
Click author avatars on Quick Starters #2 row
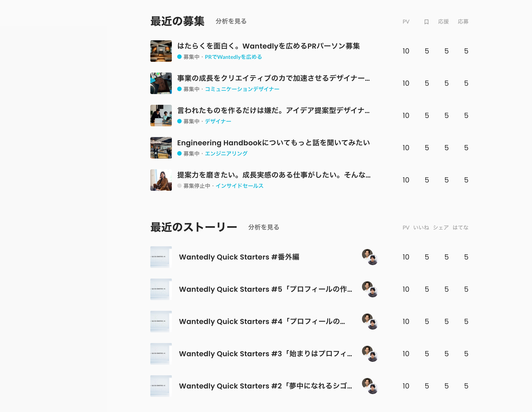point(370,386)
